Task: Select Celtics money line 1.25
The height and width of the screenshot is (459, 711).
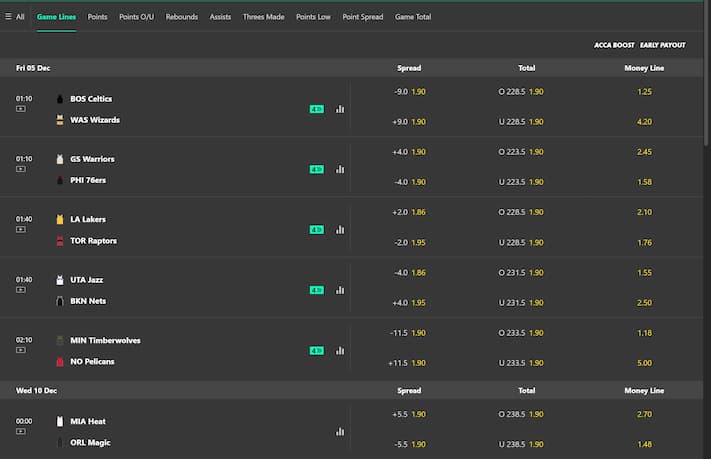Action: click(x=644, y=92)
